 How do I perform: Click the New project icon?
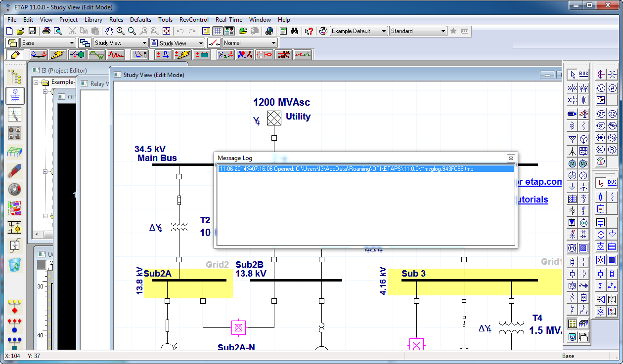[9, 31]
